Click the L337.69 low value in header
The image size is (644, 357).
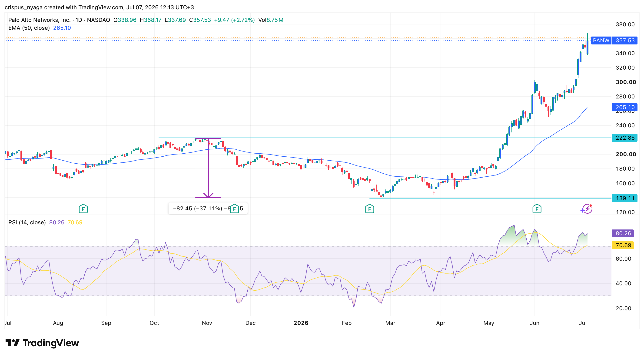point(175,20)
